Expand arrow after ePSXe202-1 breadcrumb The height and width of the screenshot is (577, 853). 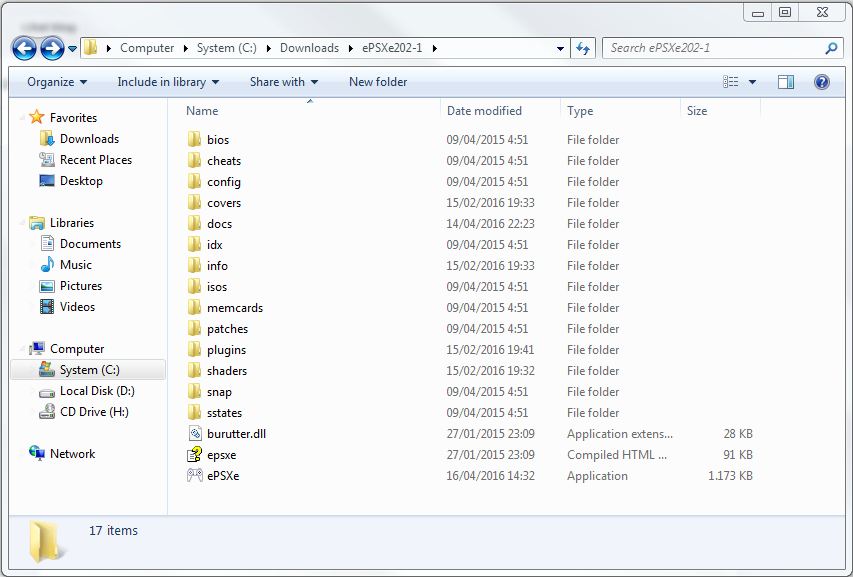434,48
